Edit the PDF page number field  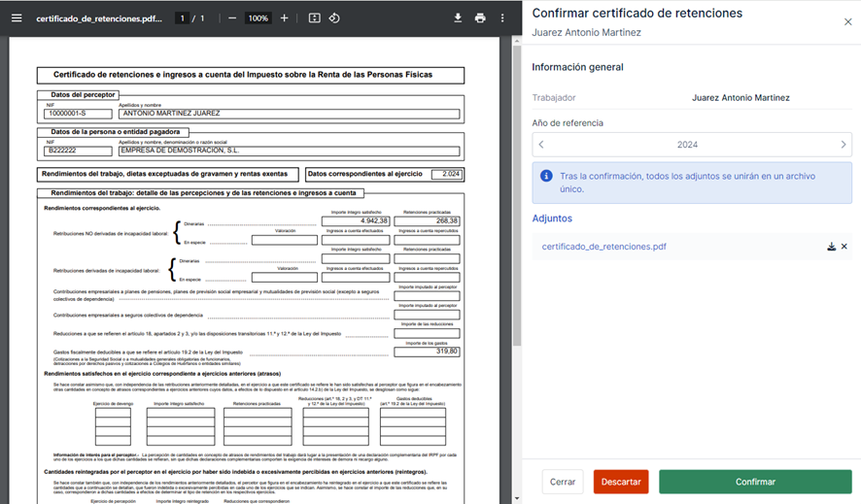click(183, 18)
